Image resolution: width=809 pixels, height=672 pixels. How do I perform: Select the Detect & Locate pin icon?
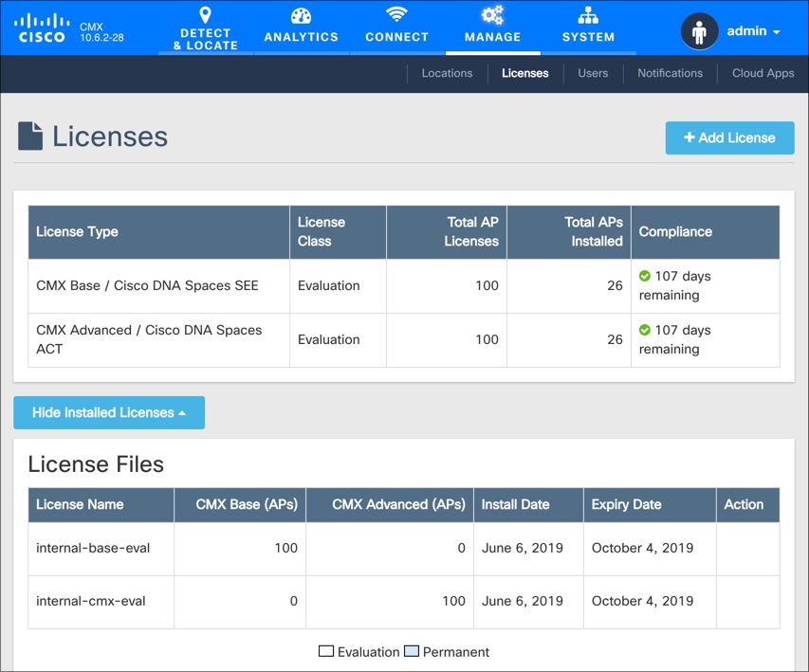pyautogui.click(x=205, y=15)
